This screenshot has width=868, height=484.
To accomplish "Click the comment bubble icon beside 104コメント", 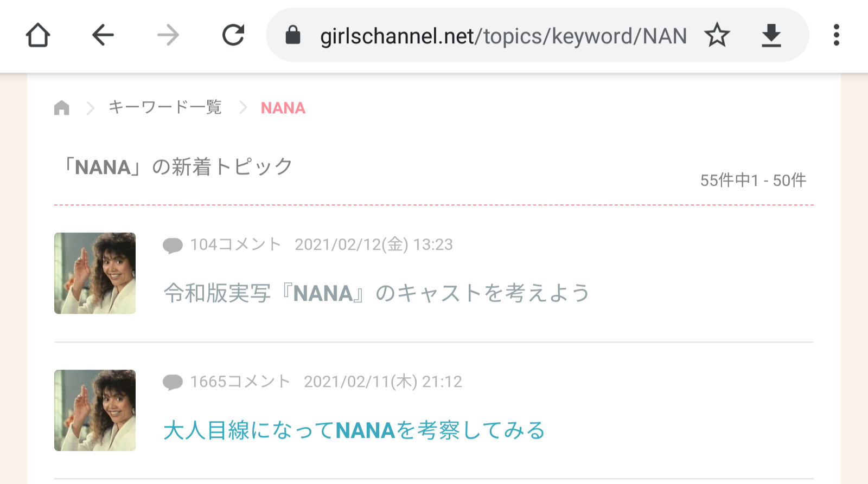I will click(x=173, y=246).
